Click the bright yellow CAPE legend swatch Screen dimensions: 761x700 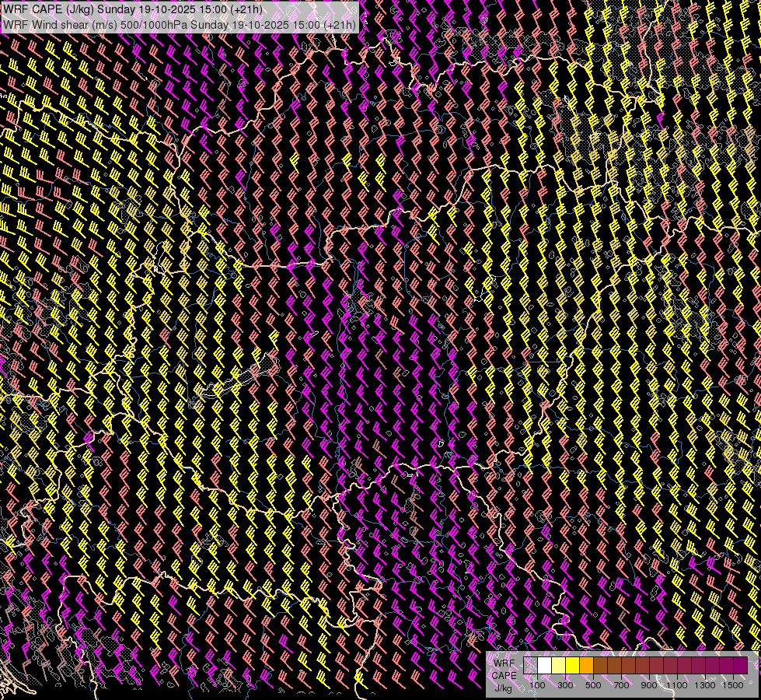[x=573, y=666]
